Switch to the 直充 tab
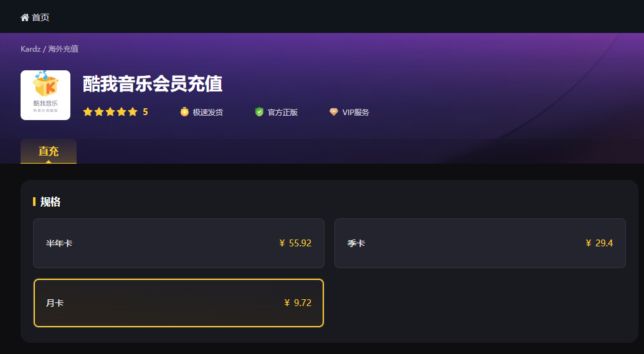 [x=49, y=151]
